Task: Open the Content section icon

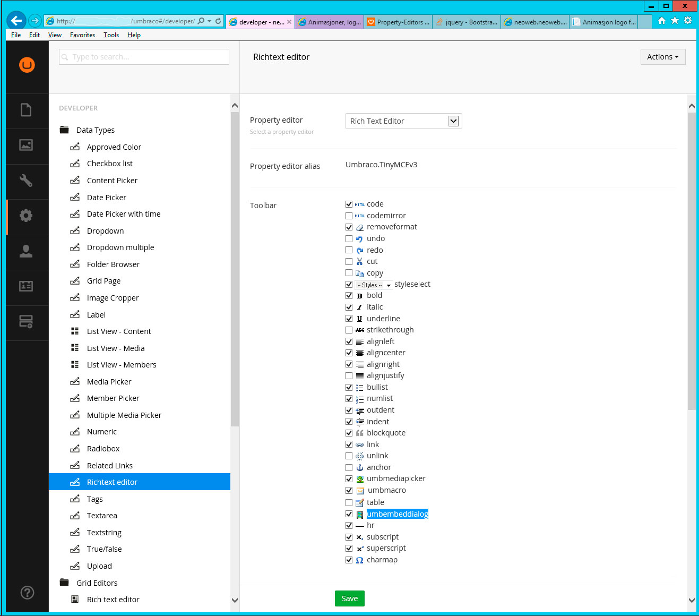Action: point(26,110)
